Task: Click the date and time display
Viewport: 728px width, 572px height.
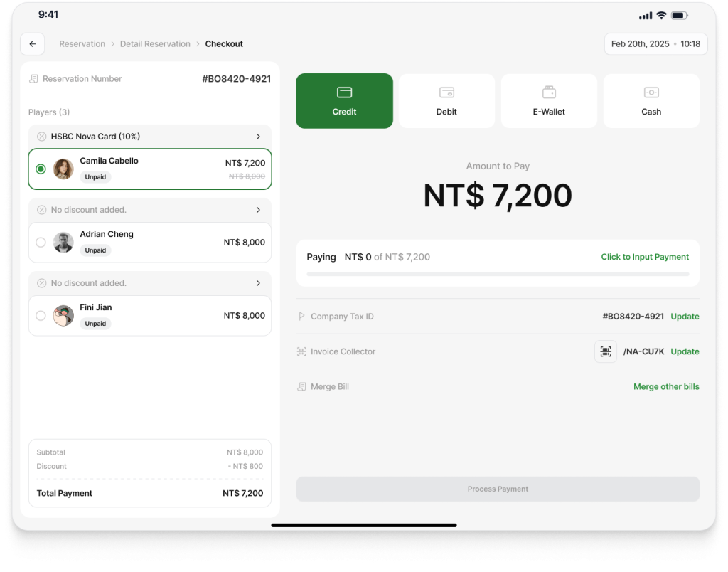Action: tap(655, 43)
